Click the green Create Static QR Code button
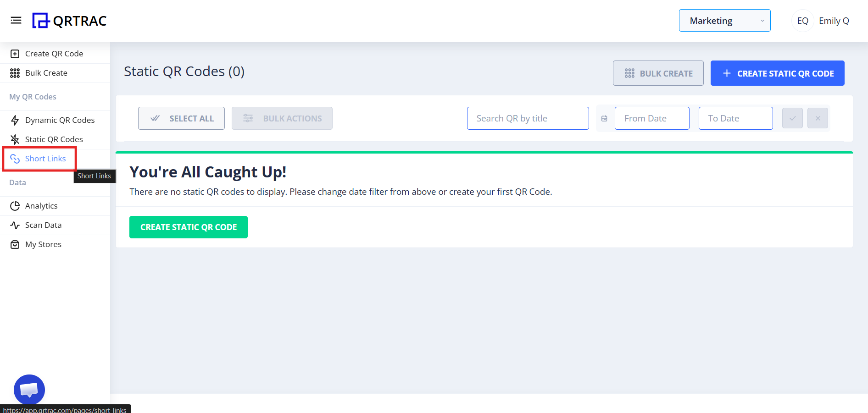The height and width of the screenshot is (413, 868). click(x=188, y=227)
